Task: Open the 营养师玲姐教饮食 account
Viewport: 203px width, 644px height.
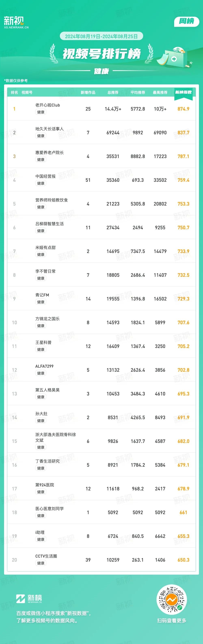Action: 52,200
